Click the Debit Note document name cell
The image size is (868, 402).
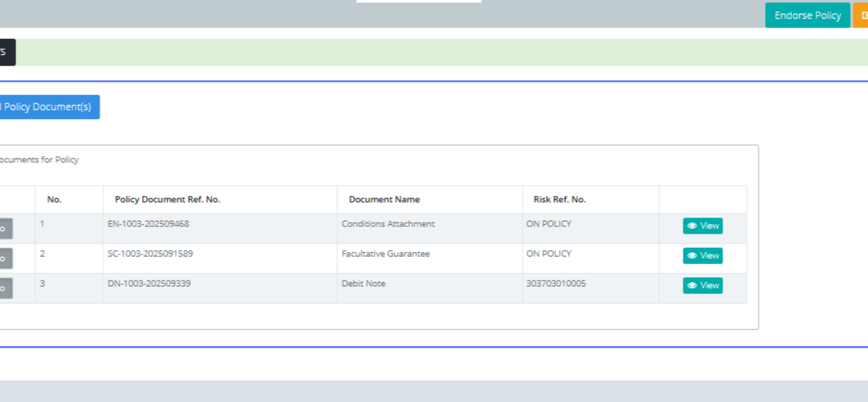(x=363, y=283)
